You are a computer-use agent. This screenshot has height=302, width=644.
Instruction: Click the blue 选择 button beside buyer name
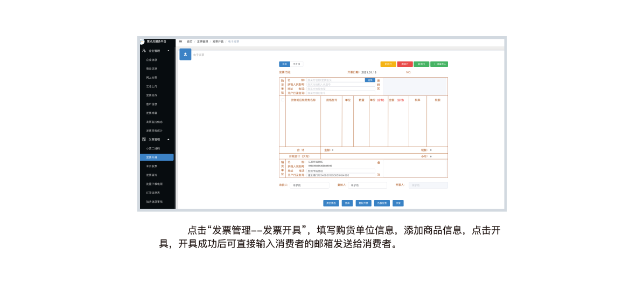(369, 80)
